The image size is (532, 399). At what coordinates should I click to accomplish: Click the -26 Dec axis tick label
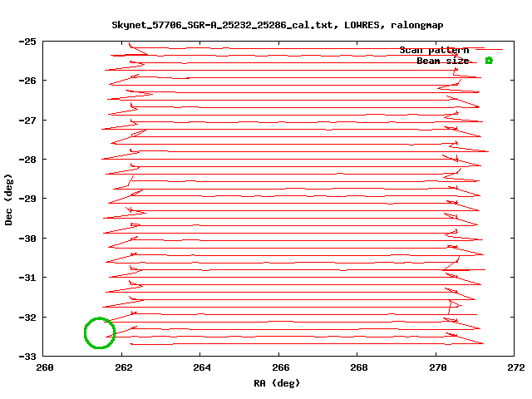[x=27, y=81]
